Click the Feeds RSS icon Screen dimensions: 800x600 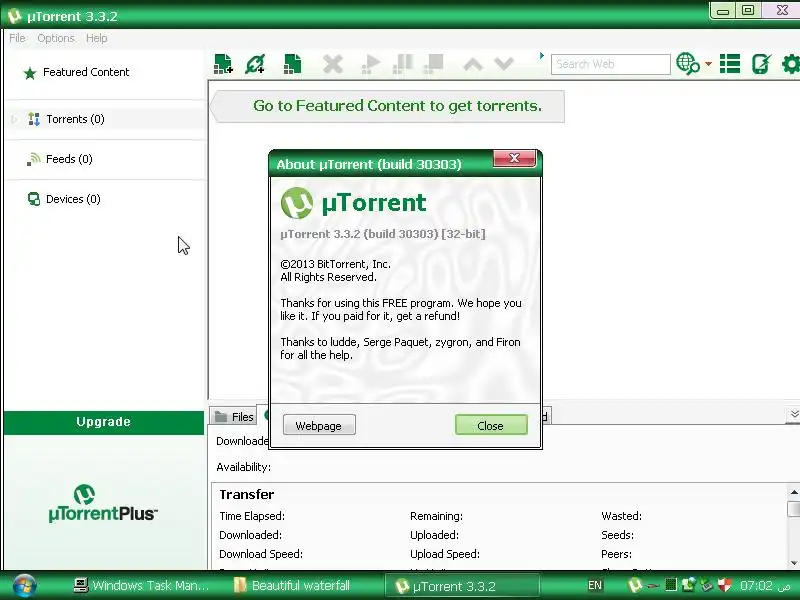(34, 159)
